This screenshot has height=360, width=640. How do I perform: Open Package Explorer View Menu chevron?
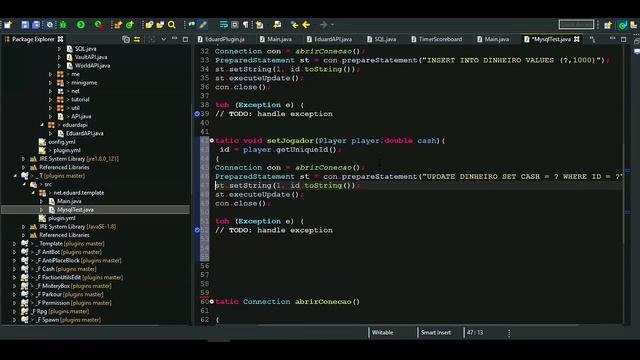tap(163, 39)
